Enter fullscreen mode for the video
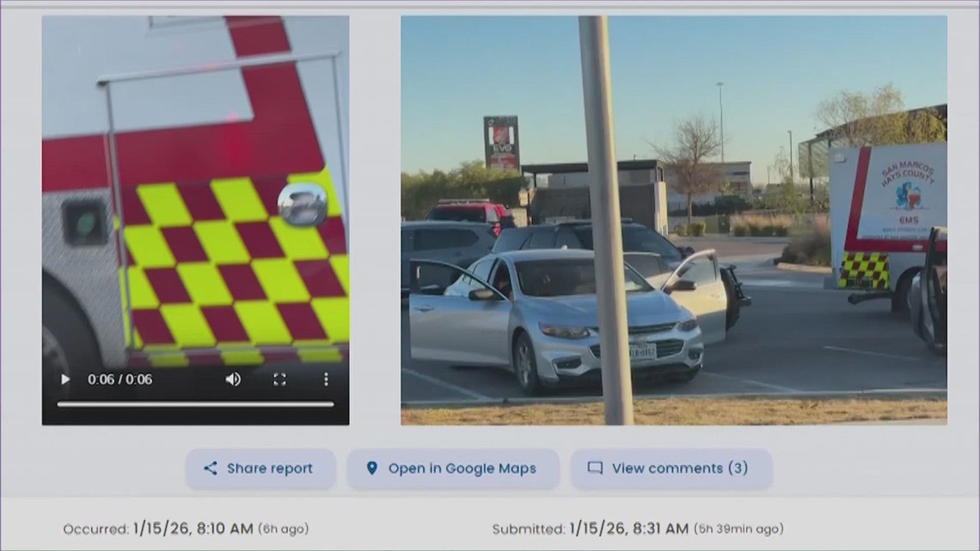Screen dimensions: 980x551 click(279, 379)
